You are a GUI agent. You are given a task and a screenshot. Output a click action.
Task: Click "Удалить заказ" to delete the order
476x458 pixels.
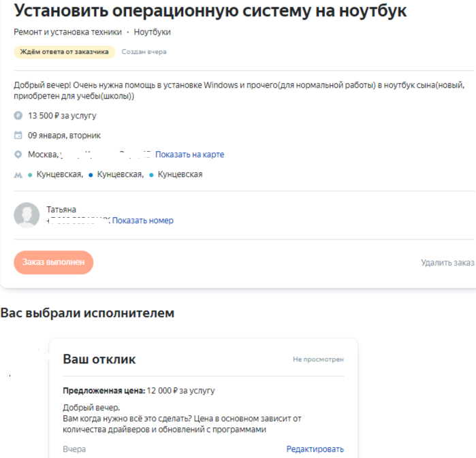447,263
